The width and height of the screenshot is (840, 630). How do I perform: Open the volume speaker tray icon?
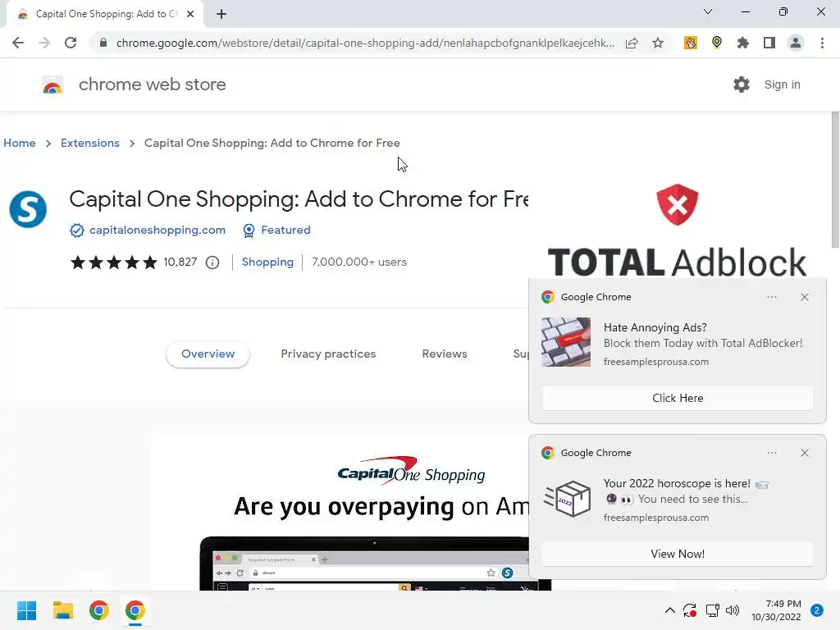coord(733,610)
